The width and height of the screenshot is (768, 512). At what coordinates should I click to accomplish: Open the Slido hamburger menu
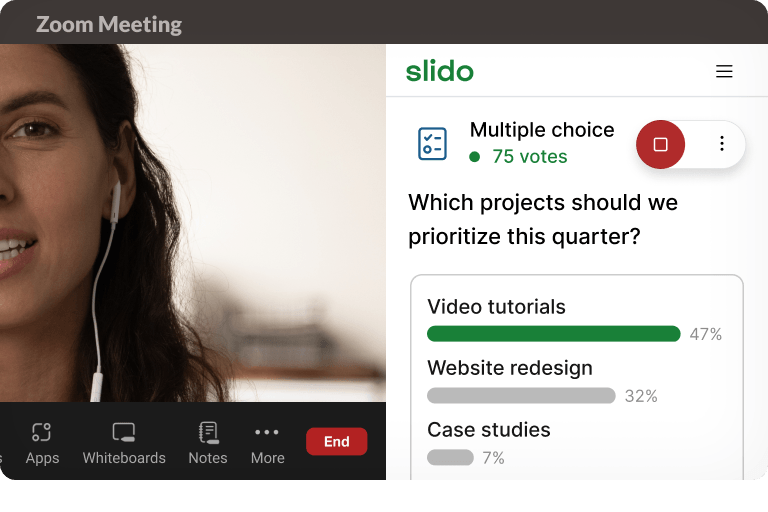(x=724, y=72)
